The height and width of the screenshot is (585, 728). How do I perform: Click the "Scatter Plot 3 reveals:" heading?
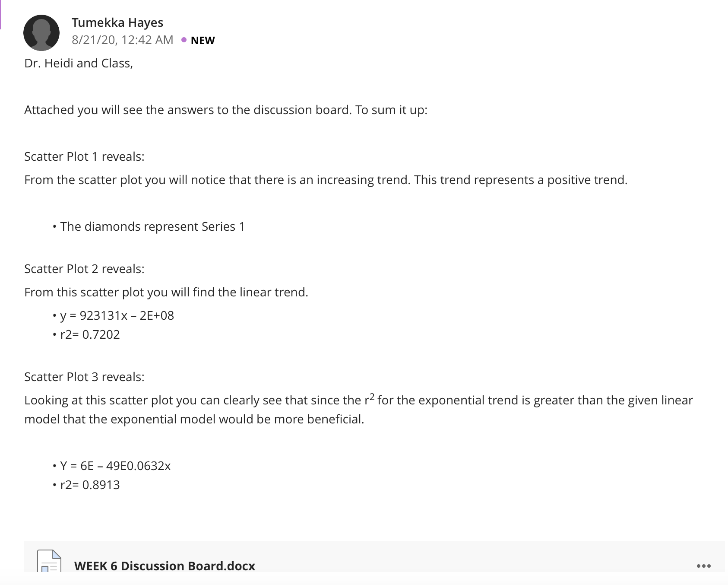(84, 377)
